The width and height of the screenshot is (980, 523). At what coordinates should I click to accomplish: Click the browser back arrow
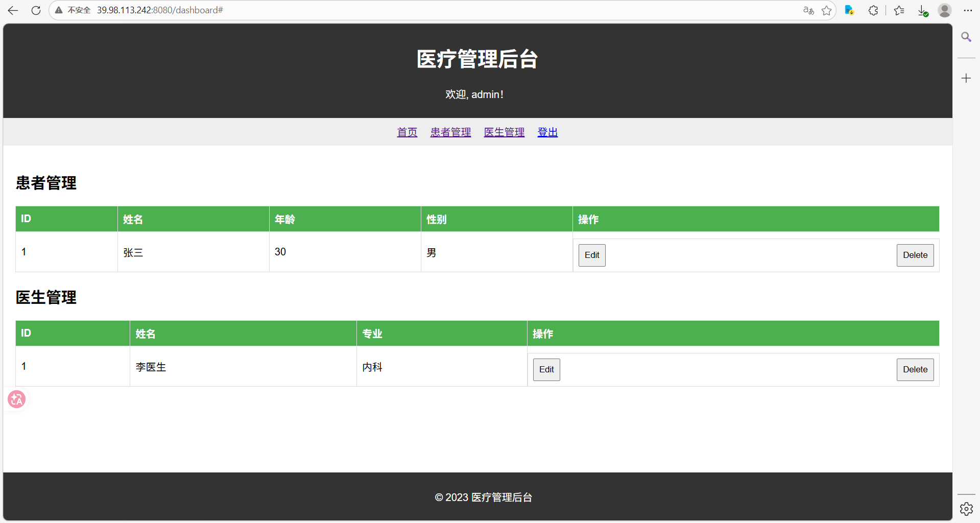13,10
